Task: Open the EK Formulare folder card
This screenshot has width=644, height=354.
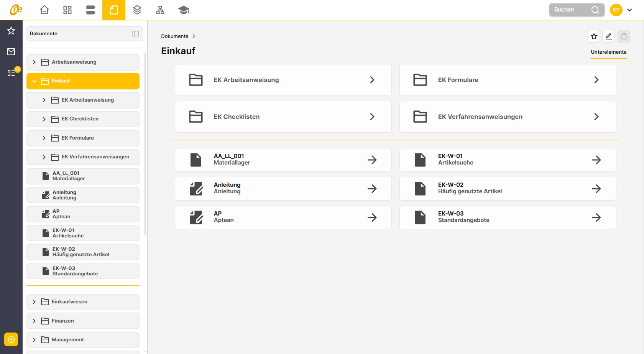Action: pos(508,80)
